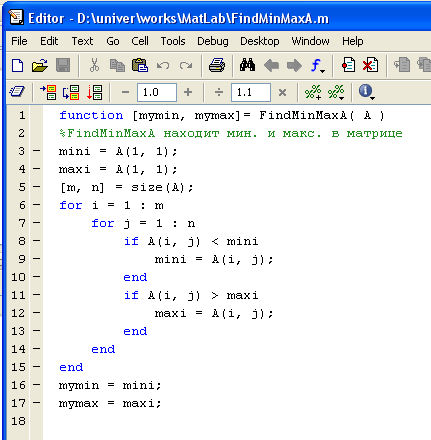Toggle breakpoint dash on line 3
This screenshot has height=440, width=431.
37,151
